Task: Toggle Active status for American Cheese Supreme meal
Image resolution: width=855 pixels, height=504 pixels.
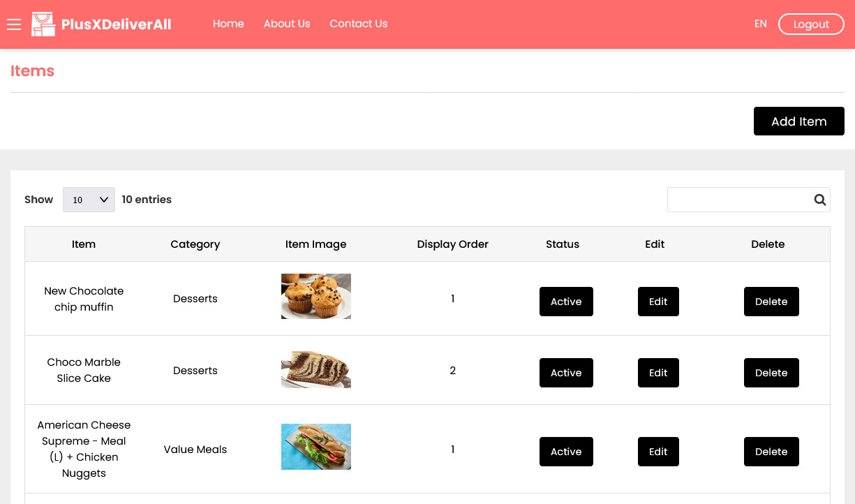Action: coord(566,452)
